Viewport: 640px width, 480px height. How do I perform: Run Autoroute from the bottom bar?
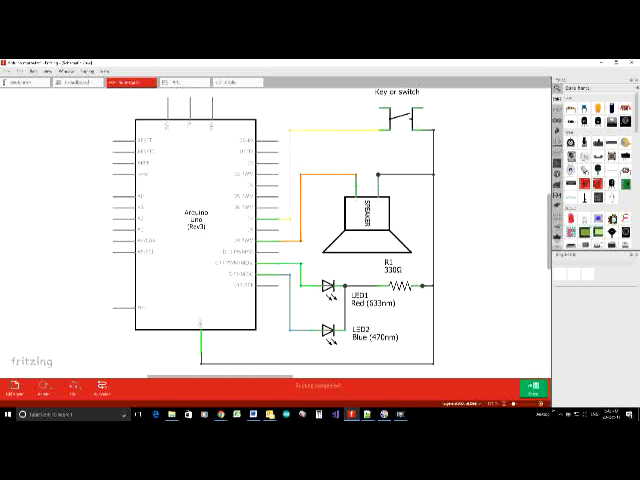click(x=102, y=388)
